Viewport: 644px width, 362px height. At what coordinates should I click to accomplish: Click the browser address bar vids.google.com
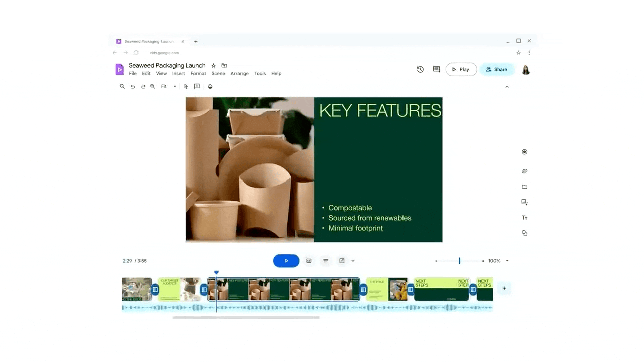[x=164, y=53]
